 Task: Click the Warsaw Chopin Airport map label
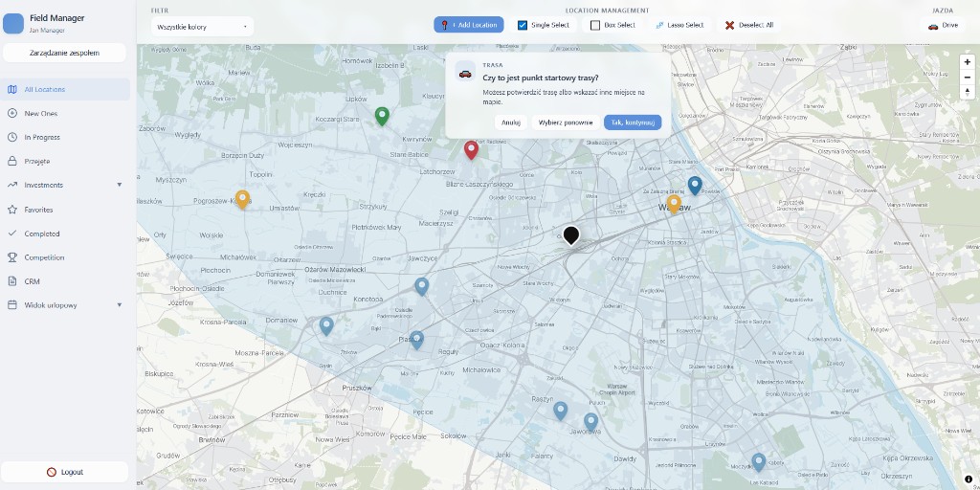619,389
